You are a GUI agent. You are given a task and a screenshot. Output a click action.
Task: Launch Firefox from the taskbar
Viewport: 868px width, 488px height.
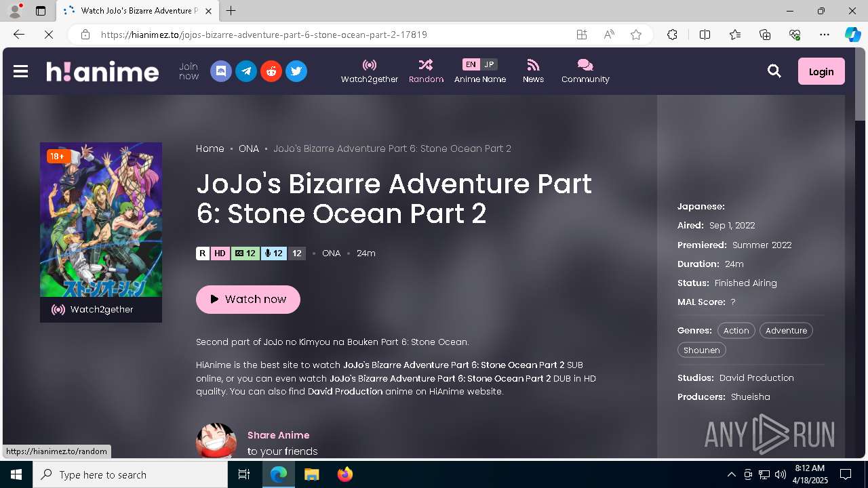click(x=344, y=474)
